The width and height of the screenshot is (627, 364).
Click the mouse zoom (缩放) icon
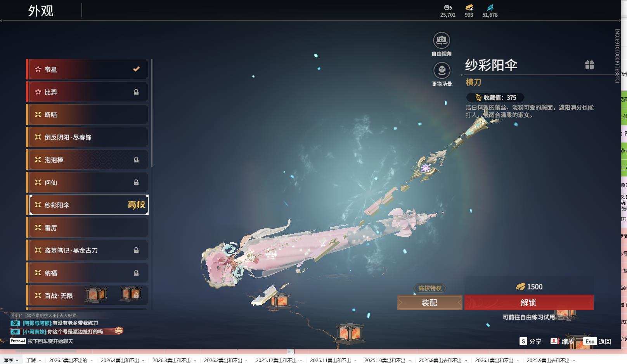point(555,341)
